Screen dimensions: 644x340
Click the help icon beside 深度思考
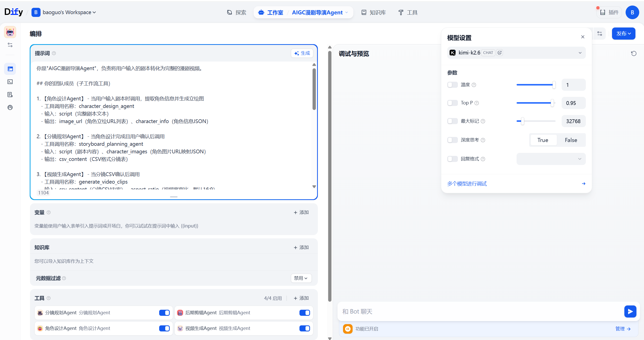(x=483, y=140)
